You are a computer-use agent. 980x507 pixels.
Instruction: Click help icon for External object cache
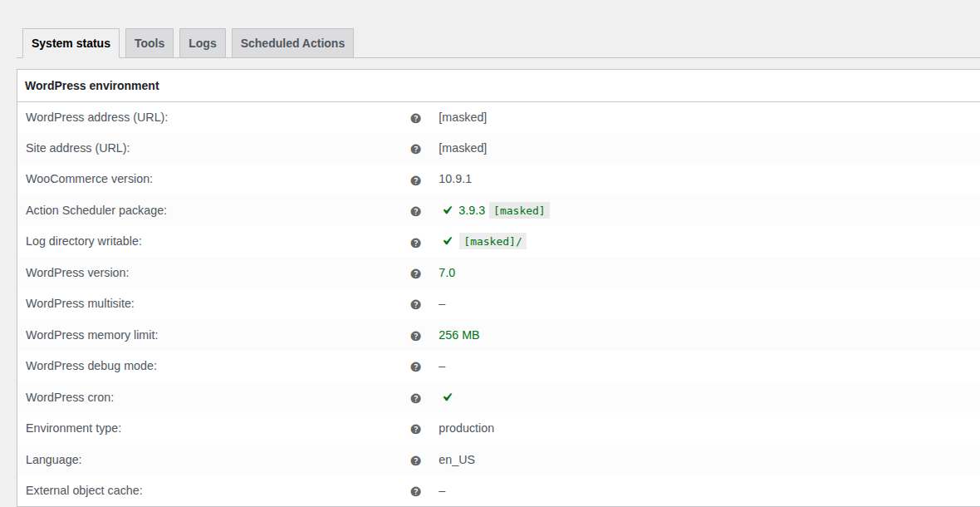pyautogui.click(x=415, y=492)
